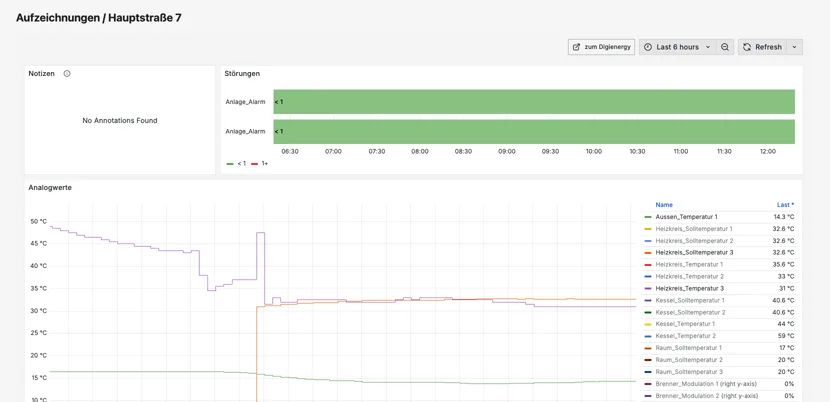Viewport: 830px width, 402px height.
Task: Select Brenner_Modulation 2 legend entry
Action: [x=707, y=396]
